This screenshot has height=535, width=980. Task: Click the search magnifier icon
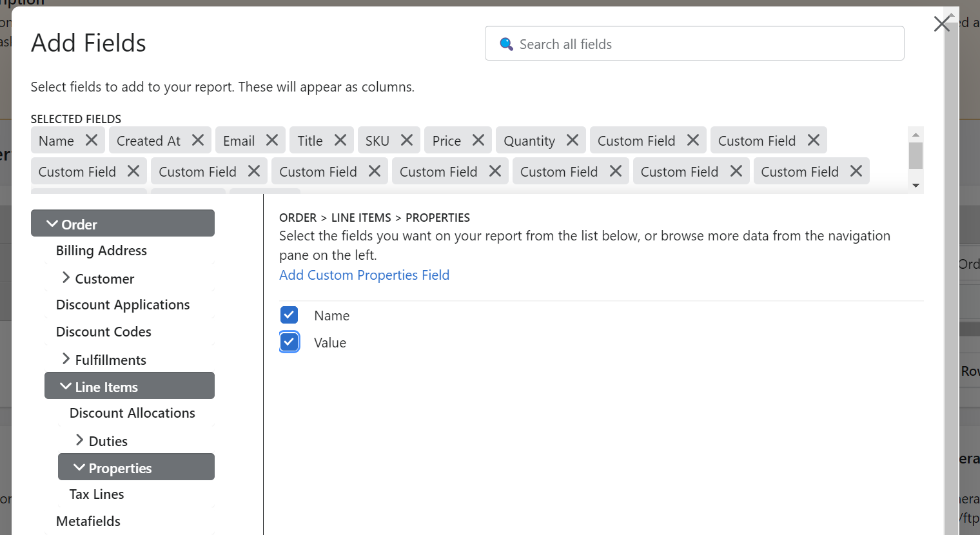[x=507, y=44]
